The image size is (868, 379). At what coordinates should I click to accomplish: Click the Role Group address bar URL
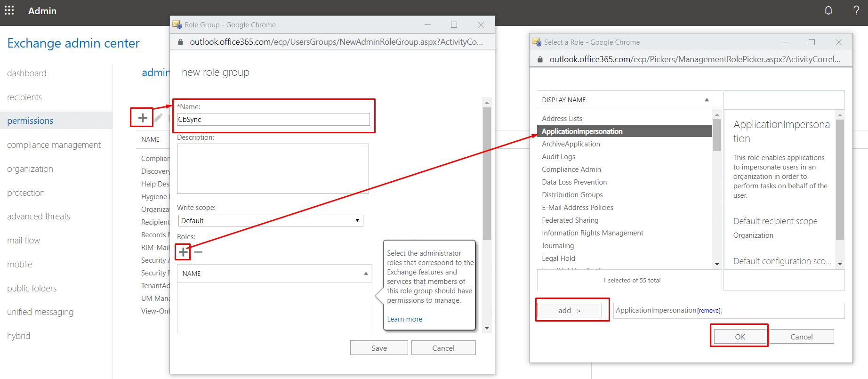336,42
